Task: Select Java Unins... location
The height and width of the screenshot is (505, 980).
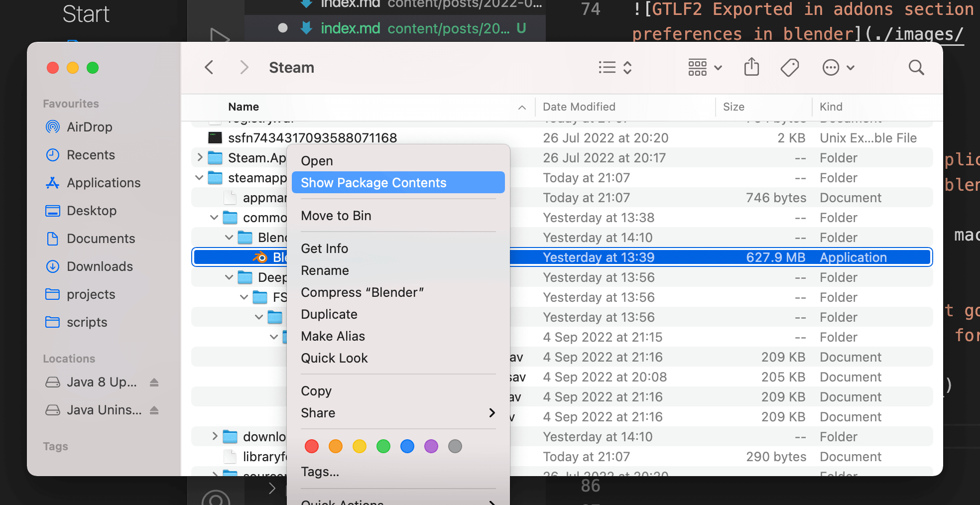Action: [x=94, y=410]
